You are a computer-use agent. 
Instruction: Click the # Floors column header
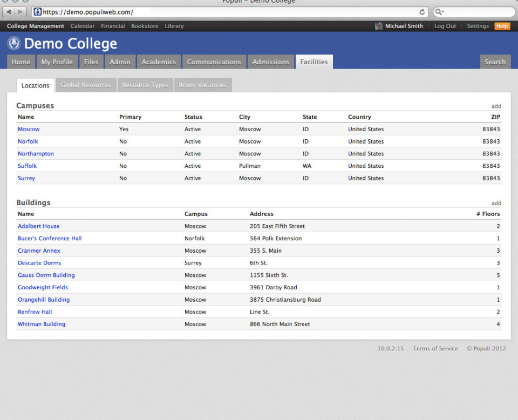(488, 214)
